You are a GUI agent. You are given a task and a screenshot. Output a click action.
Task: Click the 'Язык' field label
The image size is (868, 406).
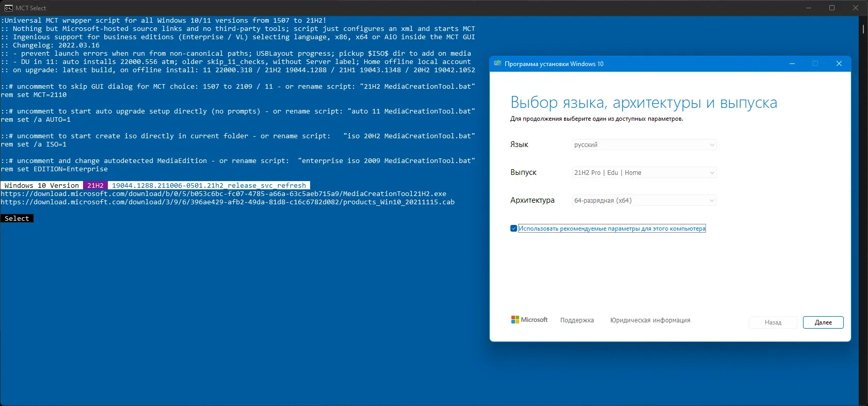(x=519, y=144)
